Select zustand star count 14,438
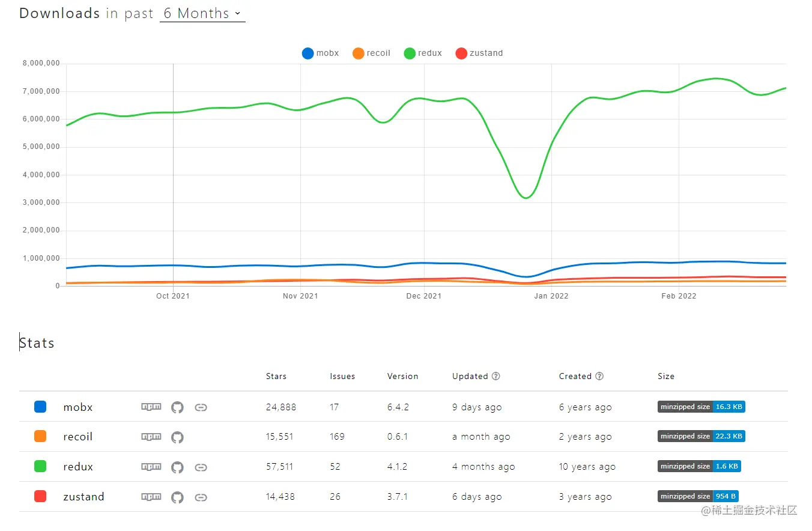The width and height of the screenshot is (812, 531). pos(280,497)
